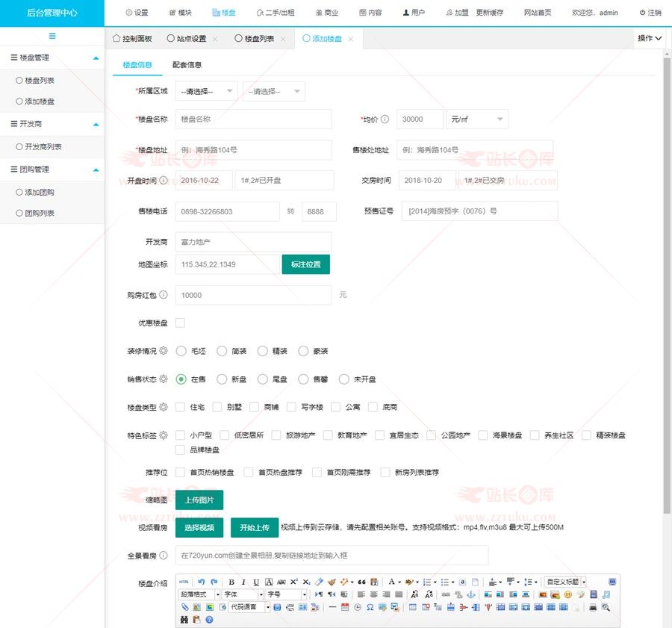
Task: Open the 二手/出租 top menu item
Action: (x=275, y=13)
